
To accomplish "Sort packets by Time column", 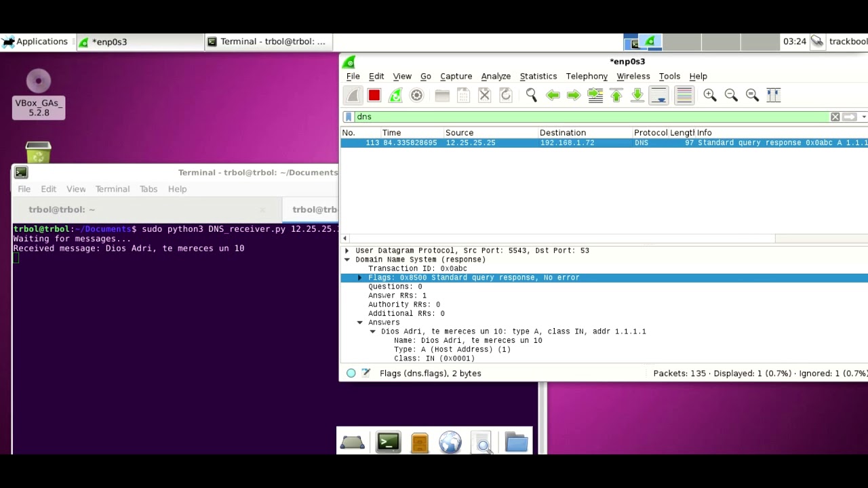I will [x=412, y=133].
